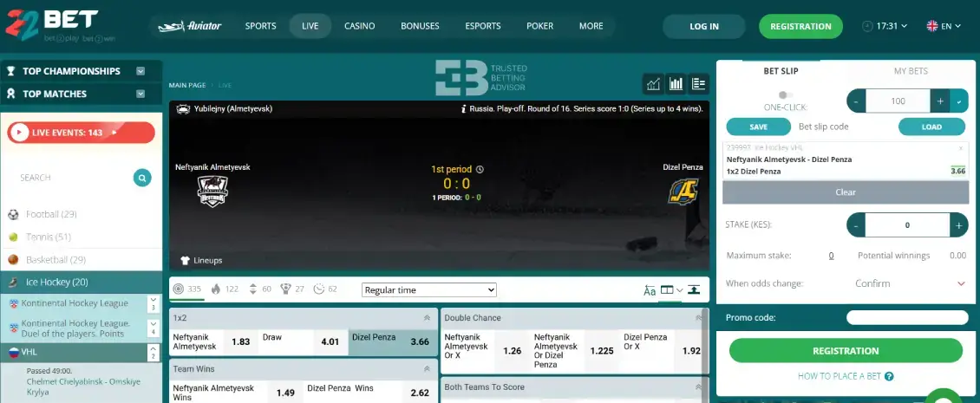
Task: Click the collapse-all markets arrow icon
Action: [x=694, y=290]
